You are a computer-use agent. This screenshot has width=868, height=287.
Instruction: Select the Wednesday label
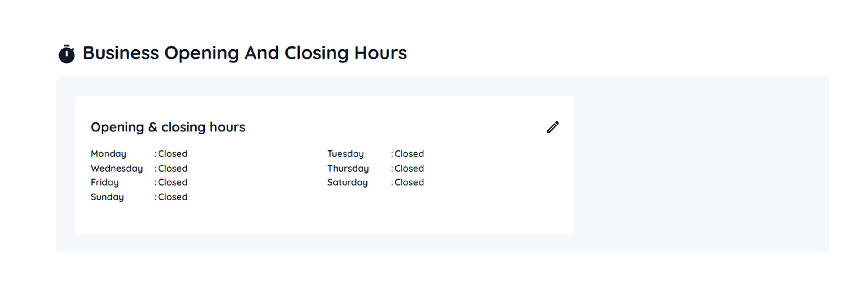[117, 168]
